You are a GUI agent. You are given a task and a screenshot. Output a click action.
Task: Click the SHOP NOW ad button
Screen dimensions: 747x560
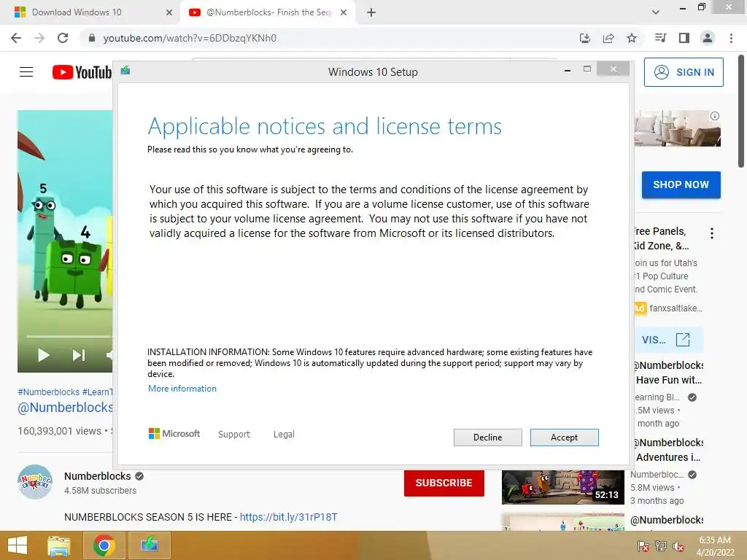click(x=681, y=184)
